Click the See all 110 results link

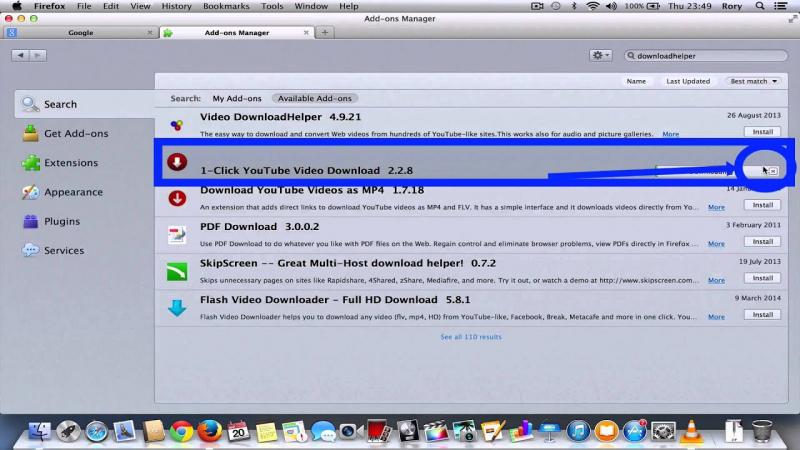(471, 337)
